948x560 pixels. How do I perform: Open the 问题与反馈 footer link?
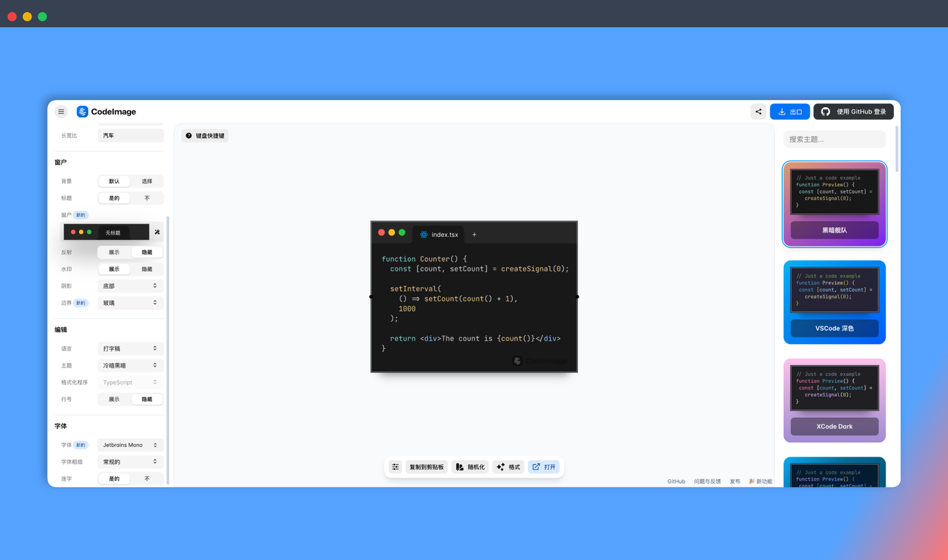(x=707, y=482)
